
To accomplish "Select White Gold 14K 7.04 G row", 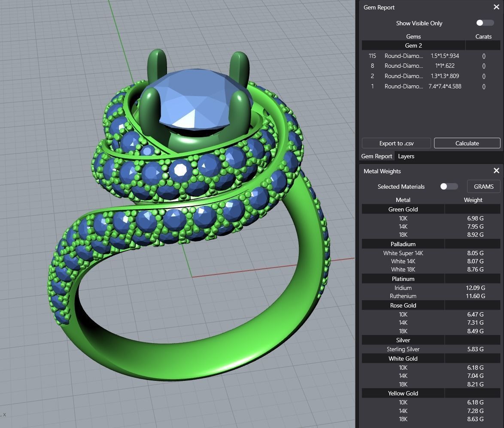I will point(431,376).
